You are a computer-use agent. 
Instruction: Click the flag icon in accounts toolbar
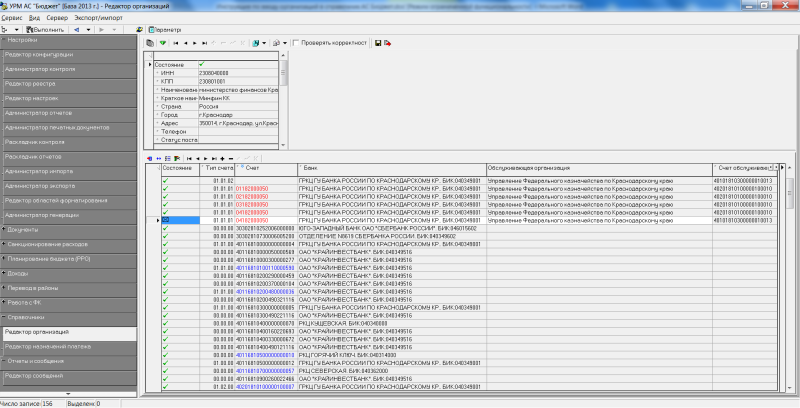coord(177,159)
